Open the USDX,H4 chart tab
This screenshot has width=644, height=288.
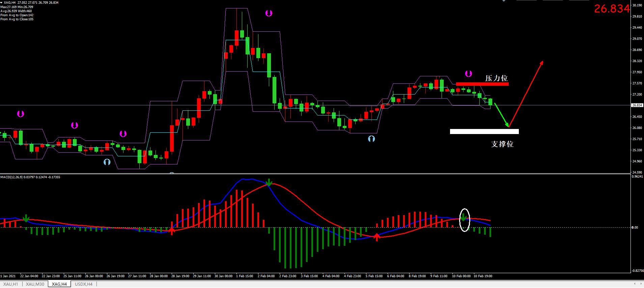pos(84,284)
